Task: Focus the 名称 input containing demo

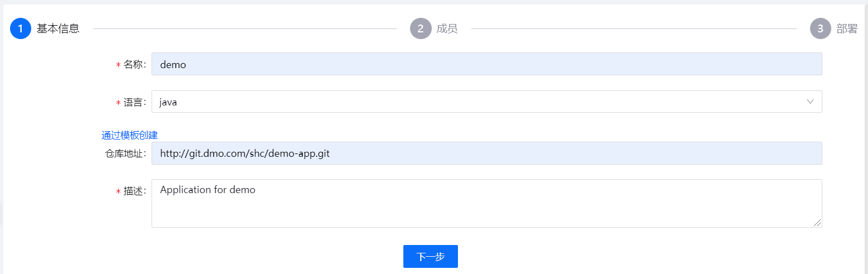Action: point(486,64)
